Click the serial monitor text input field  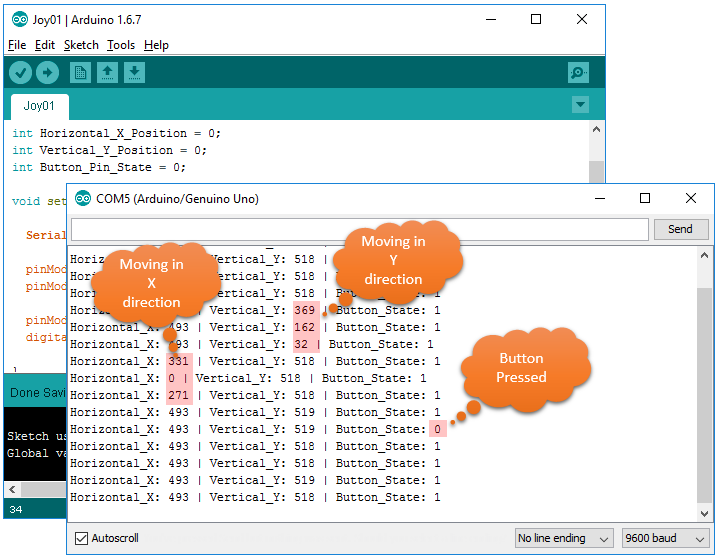360,229
